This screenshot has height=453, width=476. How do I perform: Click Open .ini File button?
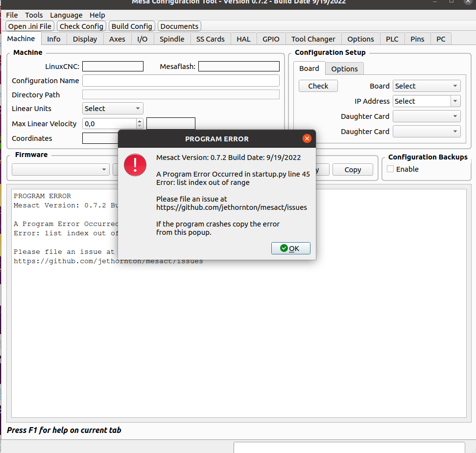coord(30,26)
